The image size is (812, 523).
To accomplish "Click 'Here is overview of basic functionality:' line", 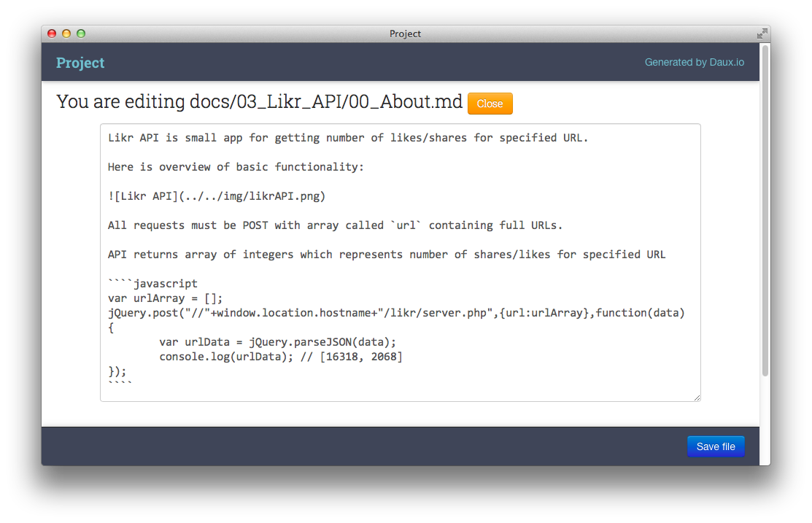I will click(x=236, y=167).
